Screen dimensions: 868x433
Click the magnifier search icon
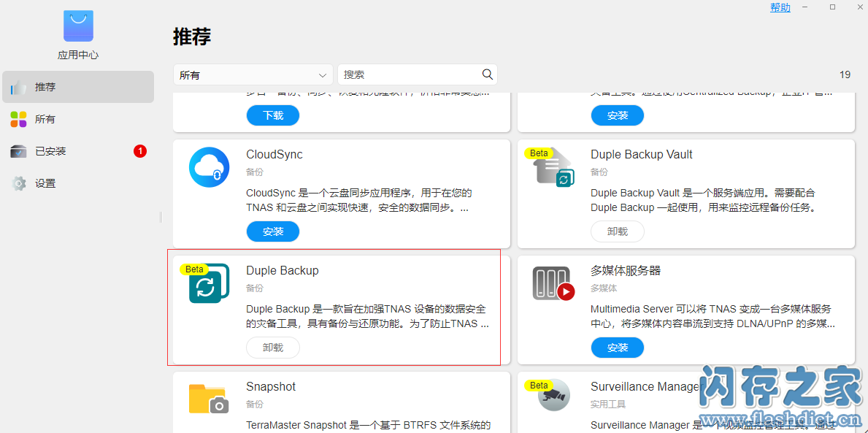(x=487, y=74)
